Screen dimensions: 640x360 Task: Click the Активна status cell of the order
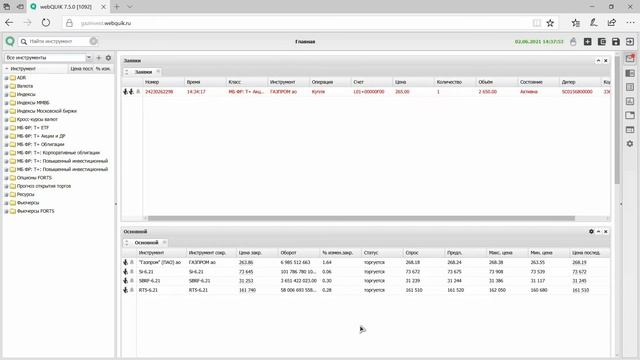529,92
